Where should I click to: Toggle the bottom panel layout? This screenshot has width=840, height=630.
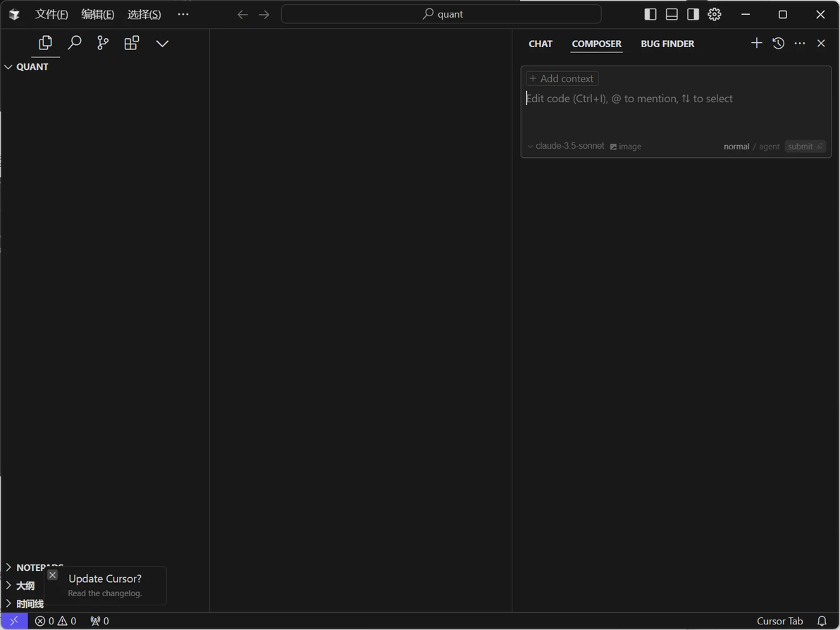(672, 15)
